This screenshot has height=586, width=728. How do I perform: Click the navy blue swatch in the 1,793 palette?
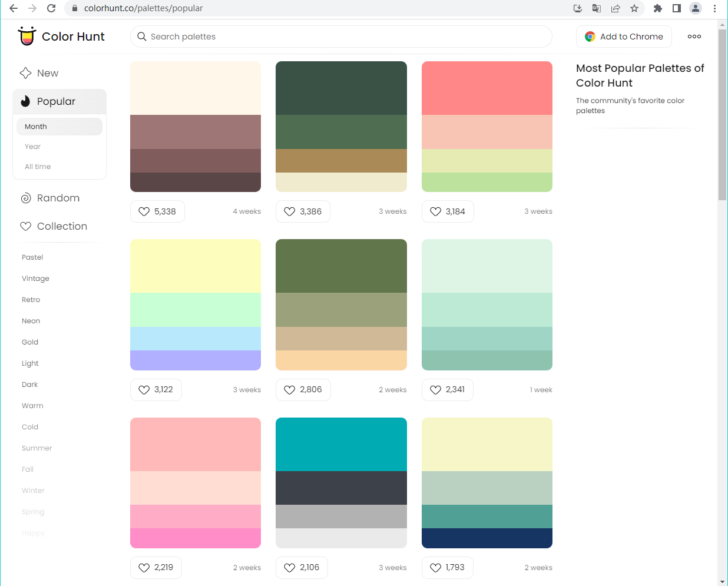tap(487, 538)
